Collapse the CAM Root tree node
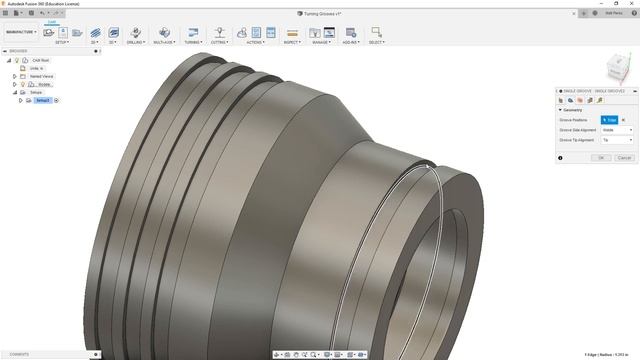Screen dimensions: 640x360 (9, 60)
